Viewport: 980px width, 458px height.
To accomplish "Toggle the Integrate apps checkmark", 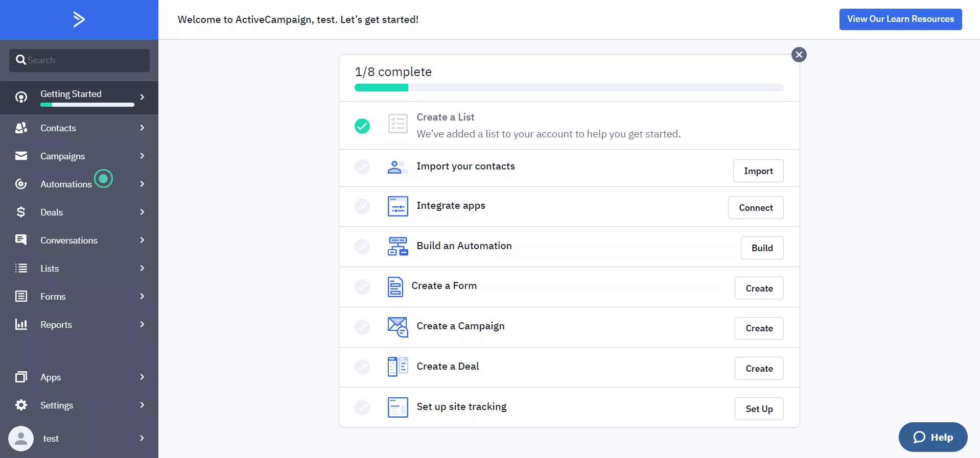I will 362,206.
